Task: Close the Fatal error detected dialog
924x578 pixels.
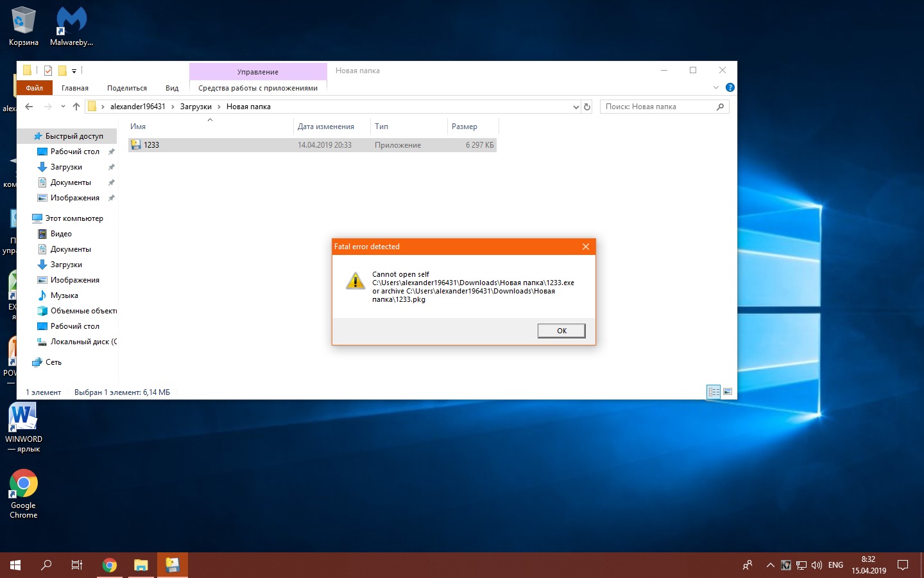Action: tap(586, 247)
